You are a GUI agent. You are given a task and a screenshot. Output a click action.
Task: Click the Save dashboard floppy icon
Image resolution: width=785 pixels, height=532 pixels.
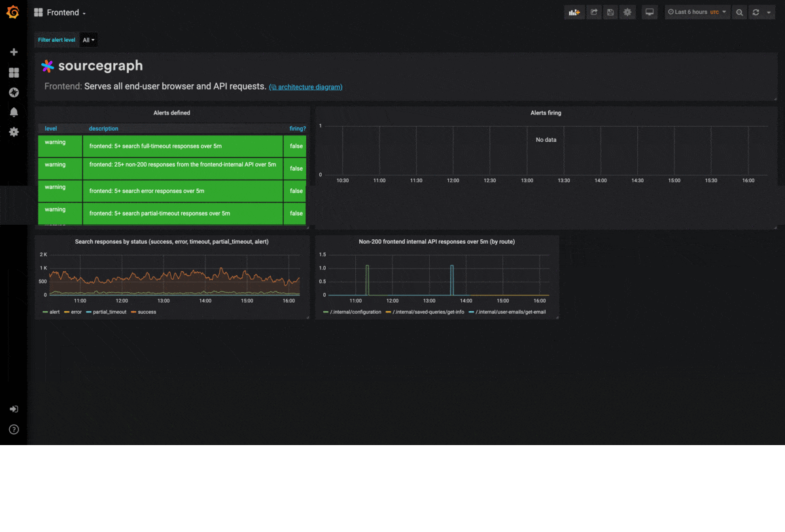click(610, 12)
